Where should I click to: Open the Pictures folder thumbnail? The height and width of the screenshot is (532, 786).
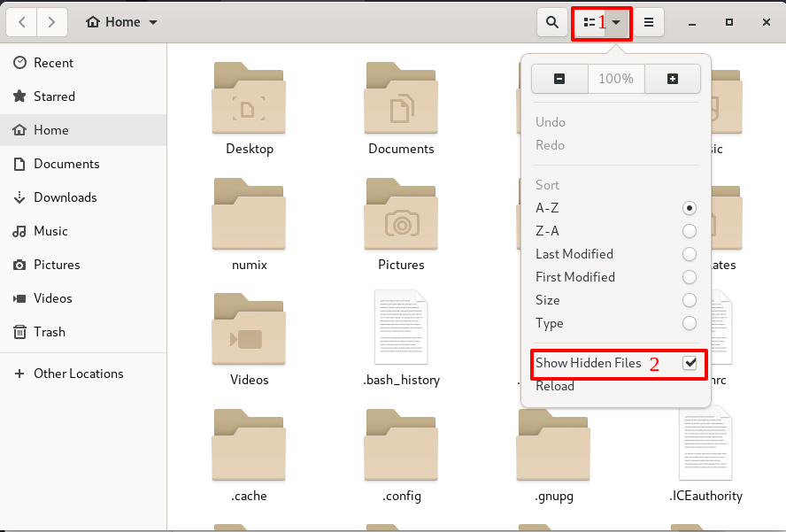click(401, 214)
